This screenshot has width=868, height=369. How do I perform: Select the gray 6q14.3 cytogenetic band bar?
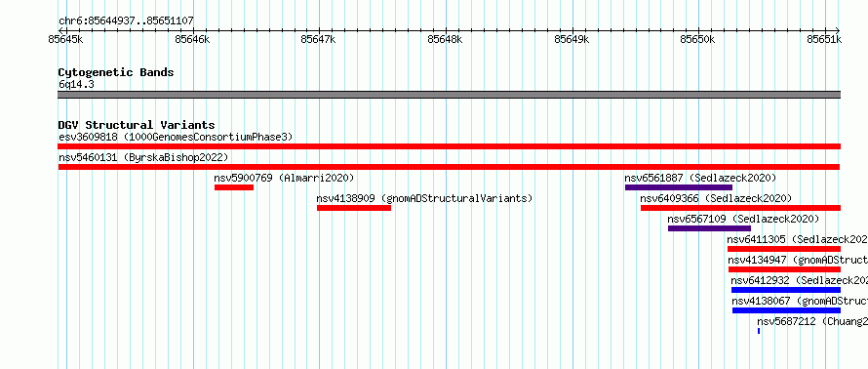(x=449, y=95)
